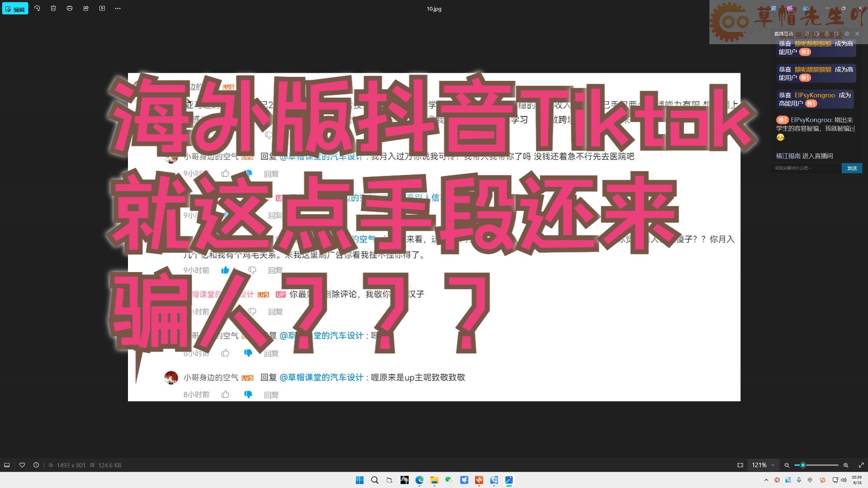Fit the image to the window

[740, 465]
